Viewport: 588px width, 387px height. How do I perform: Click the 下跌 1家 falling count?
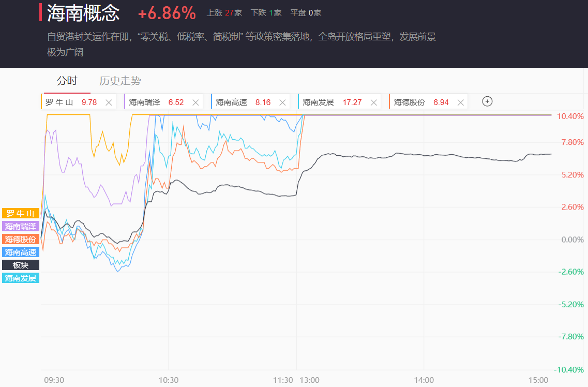[x=266, y=13]
